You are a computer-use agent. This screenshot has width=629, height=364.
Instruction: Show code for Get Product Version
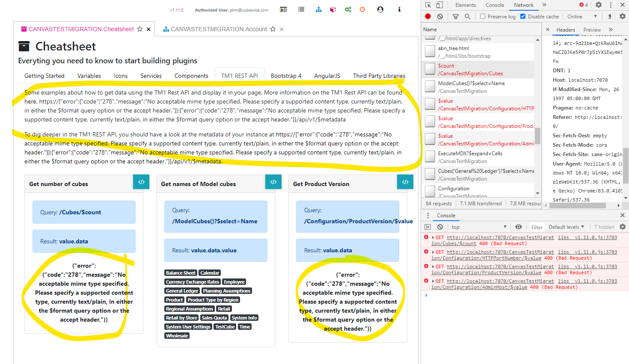[405, 182]
